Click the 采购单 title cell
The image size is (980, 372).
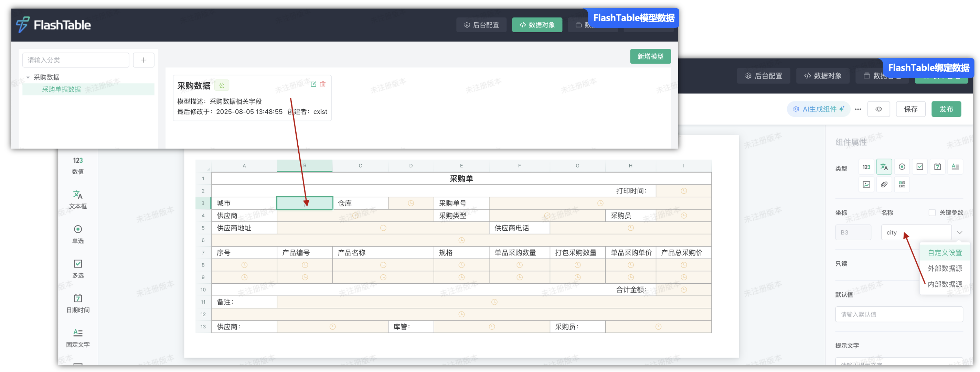tap(461, 178)
